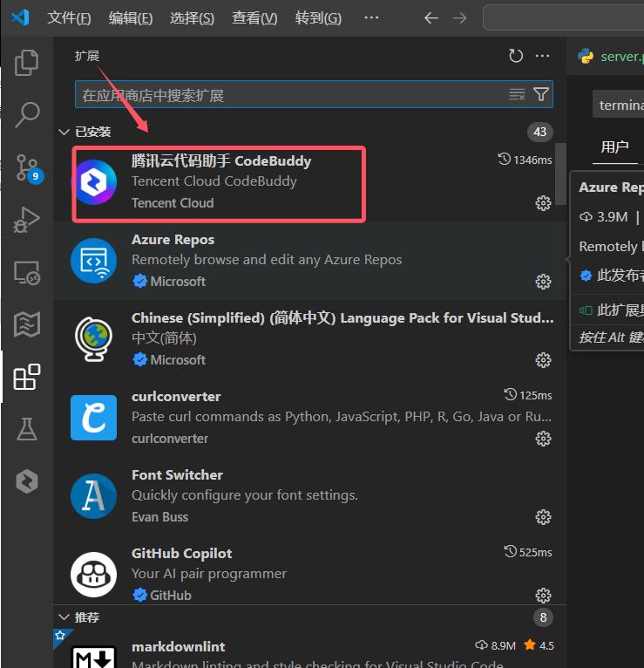Click Evan Buss publisher name
This screenshot has height=668, width=644.
click(x=159, y=517)
